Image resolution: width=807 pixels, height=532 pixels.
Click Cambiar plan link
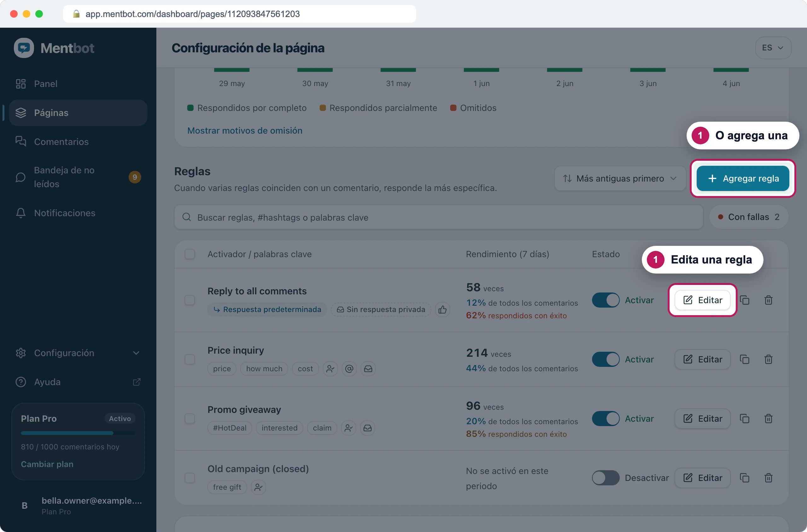click(x=47, y=464)
